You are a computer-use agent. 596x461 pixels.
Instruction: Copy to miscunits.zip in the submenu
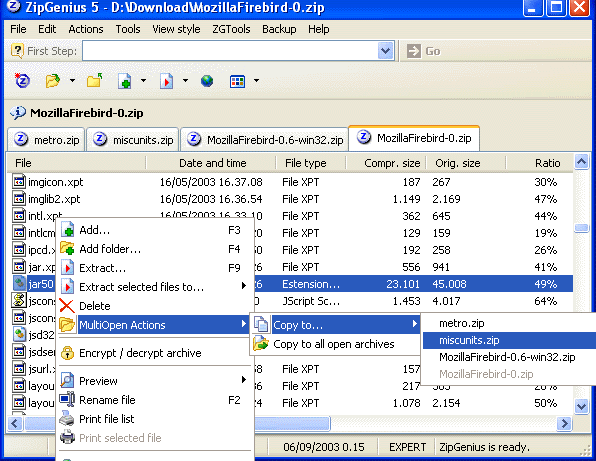pyautogui.click(x=509, y=340)
